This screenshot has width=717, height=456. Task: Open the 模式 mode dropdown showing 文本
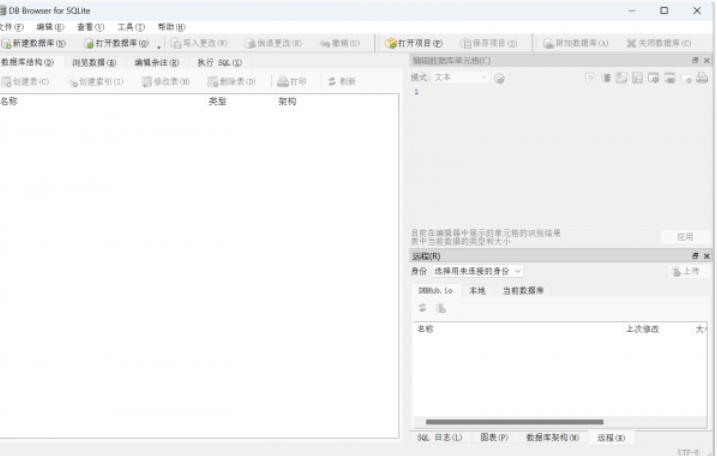coord(460,78)
